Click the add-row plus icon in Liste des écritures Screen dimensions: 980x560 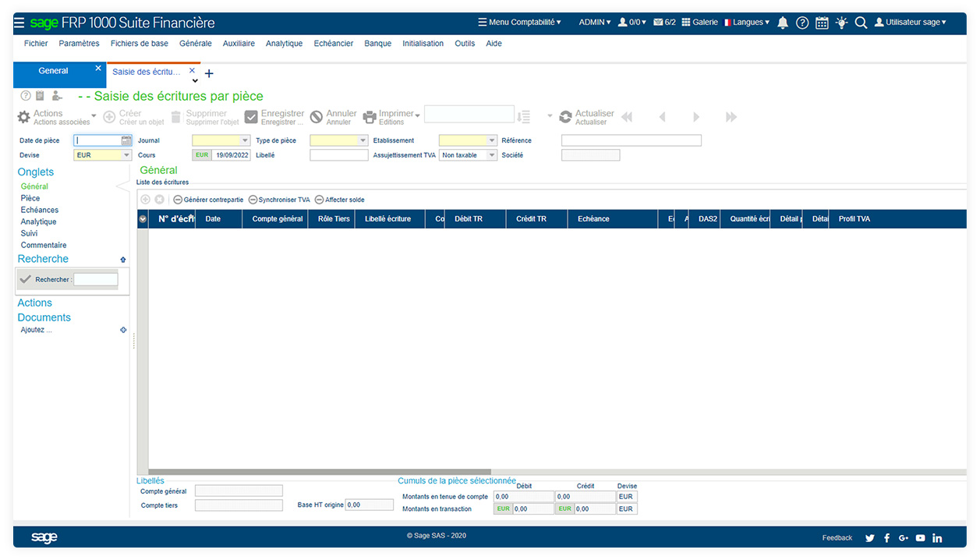click(145, 200)
